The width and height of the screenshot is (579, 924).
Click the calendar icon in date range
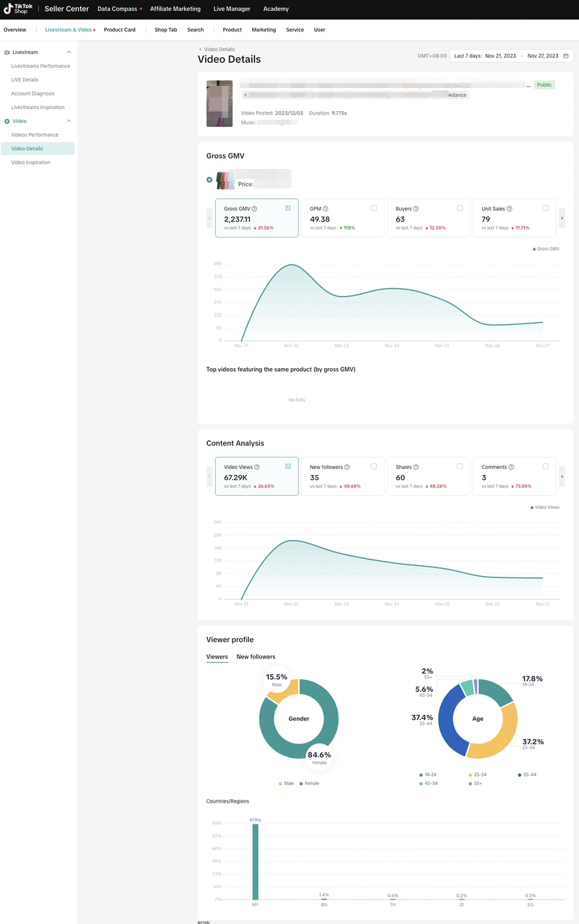click(566, 56)
